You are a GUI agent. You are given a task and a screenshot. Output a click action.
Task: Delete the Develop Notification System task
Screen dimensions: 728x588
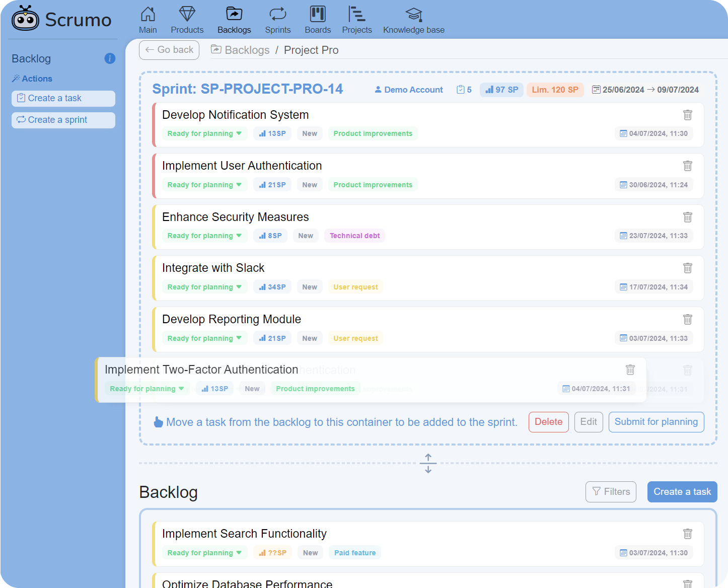[x=687, y=115]
